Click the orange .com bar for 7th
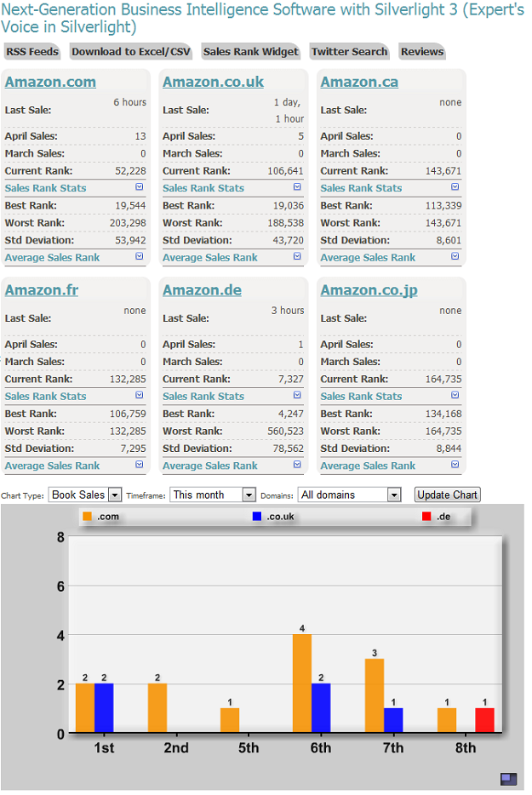 [375, 695]
